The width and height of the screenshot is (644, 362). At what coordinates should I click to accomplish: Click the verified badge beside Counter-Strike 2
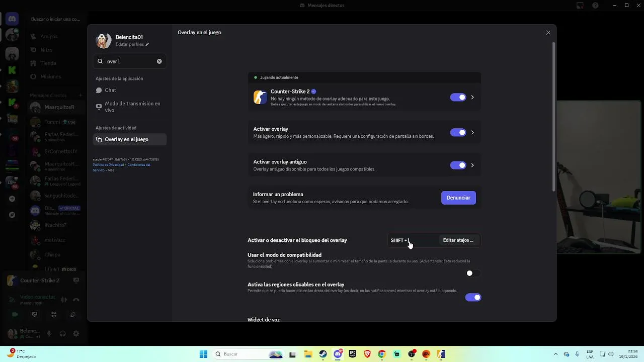313,92
